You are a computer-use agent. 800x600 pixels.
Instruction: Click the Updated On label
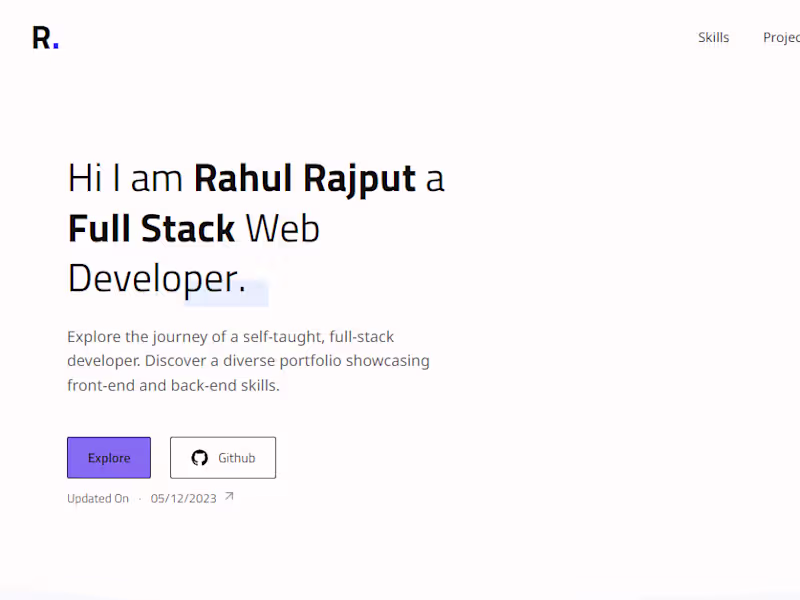tap(98, 498)
